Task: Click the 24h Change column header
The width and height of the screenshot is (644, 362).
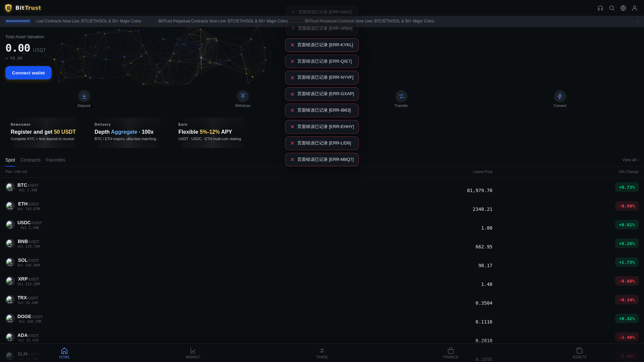Action: click(x=629, y=172)
